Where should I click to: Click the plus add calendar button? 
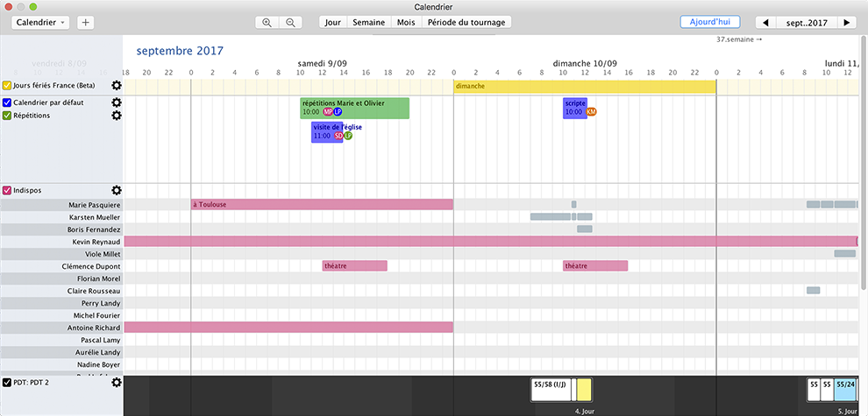coord(85,23)
